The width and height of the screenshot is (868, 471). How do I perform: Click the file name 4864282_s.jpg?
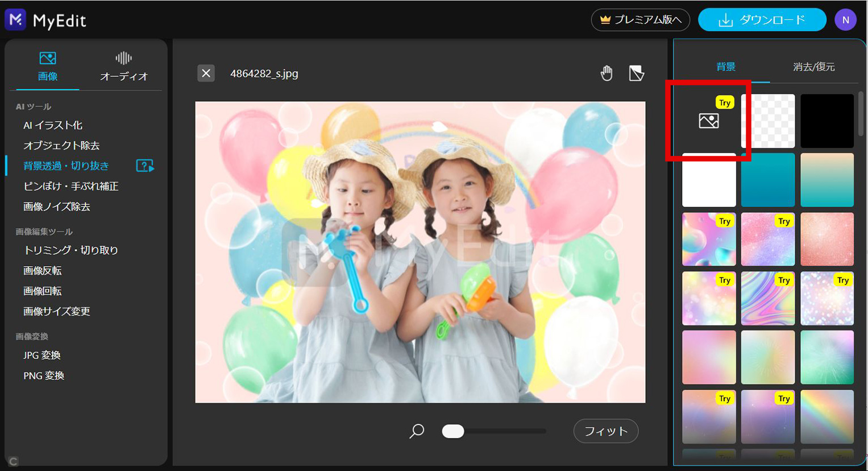[x=264, y=73]
